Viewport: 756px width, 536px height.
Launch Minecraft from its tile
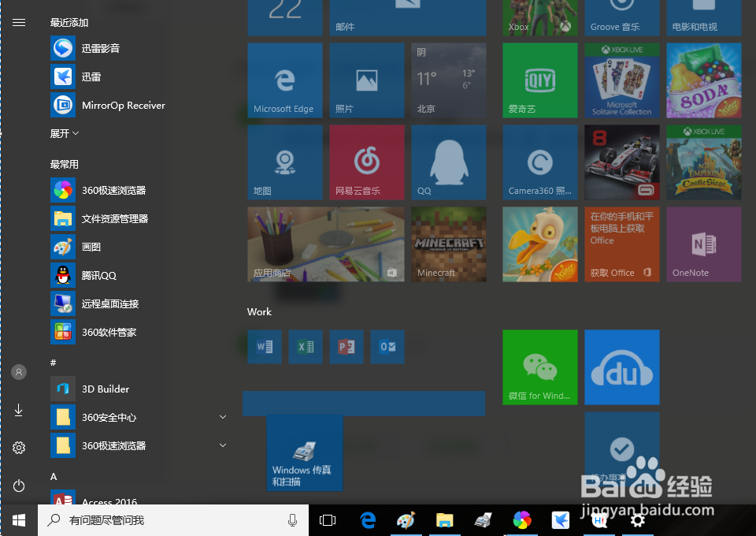click(x=448, y=244)
